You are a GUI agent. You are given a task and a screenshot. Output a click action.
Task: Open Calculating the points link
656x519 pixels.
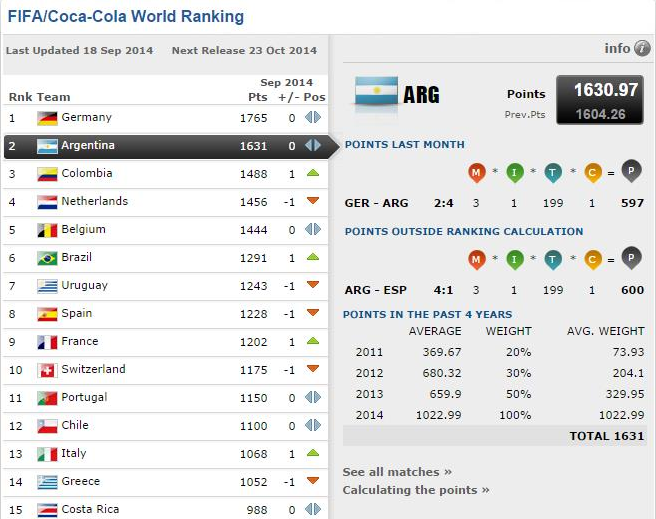(x=416, y=490)
